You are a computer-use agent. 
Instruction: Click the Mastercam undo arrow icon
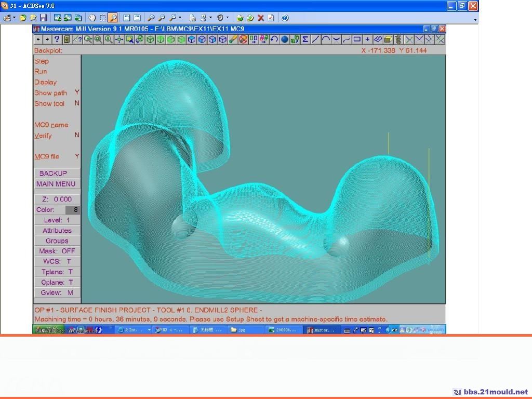(x=274, y=39)
